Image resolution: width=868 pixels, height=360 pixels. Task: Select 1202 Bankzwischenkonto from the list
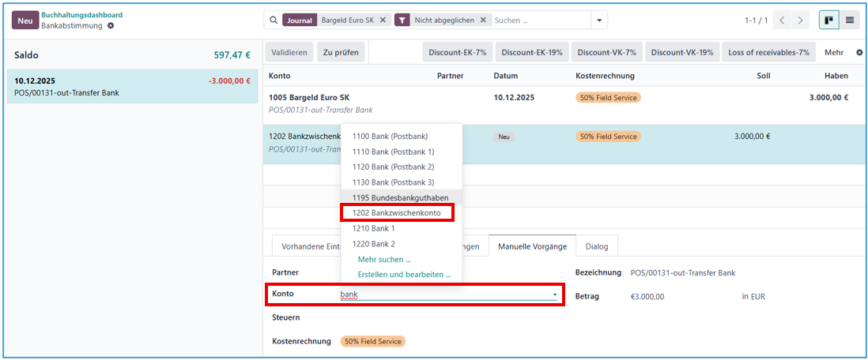pyautogui.click(x=396, y=213)
